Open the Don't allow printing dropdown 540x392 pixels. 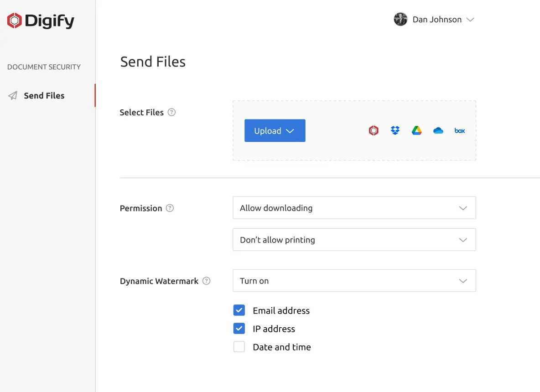click(354, 240)
